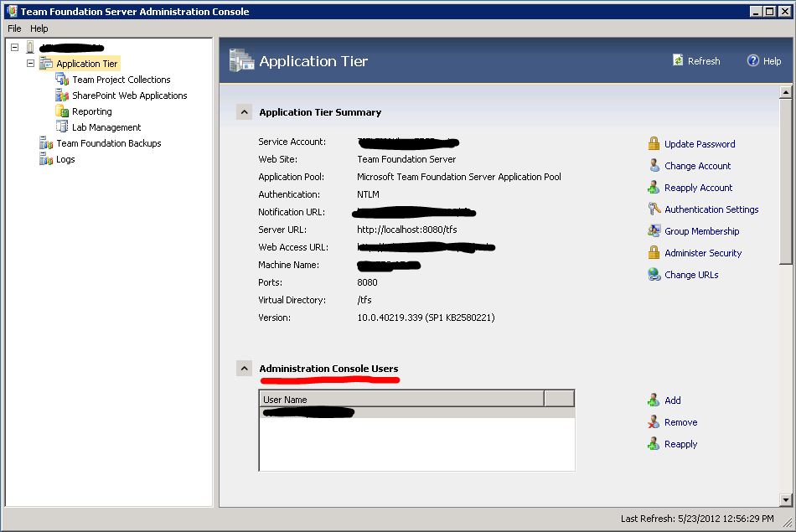Click the Reapply user icon
The image size is (796, 532).
pyautogui.click(x=654, y=444)
